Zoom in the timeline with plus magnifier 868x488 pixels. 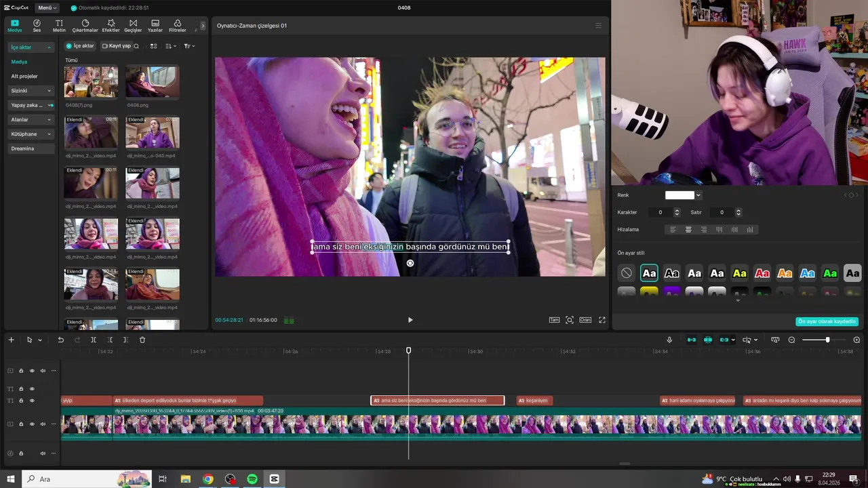pyautogui.click(x=856, y=340)
